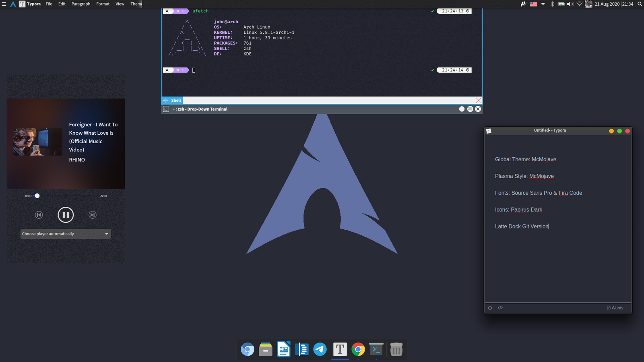This screenshot has height=362, width=644.
Task: Open the Trash in the dock
Action: click(x=396, y=350)
